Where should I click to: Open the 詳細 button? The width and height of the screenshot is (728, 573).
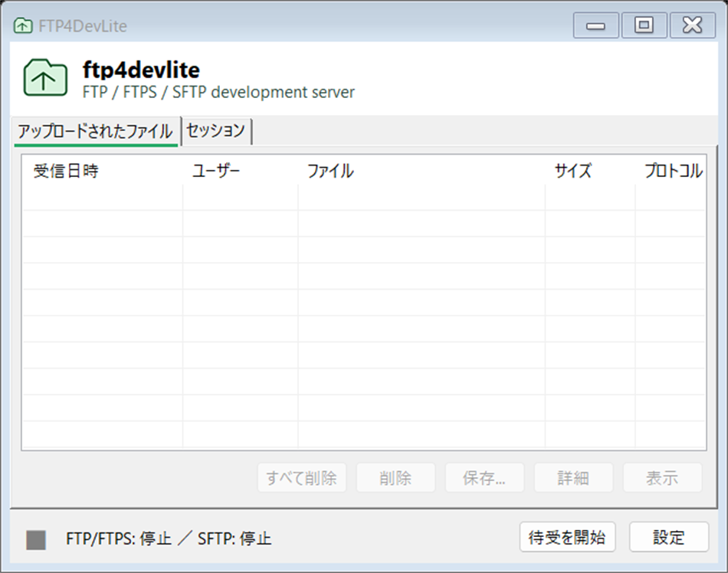click(573, 477)
